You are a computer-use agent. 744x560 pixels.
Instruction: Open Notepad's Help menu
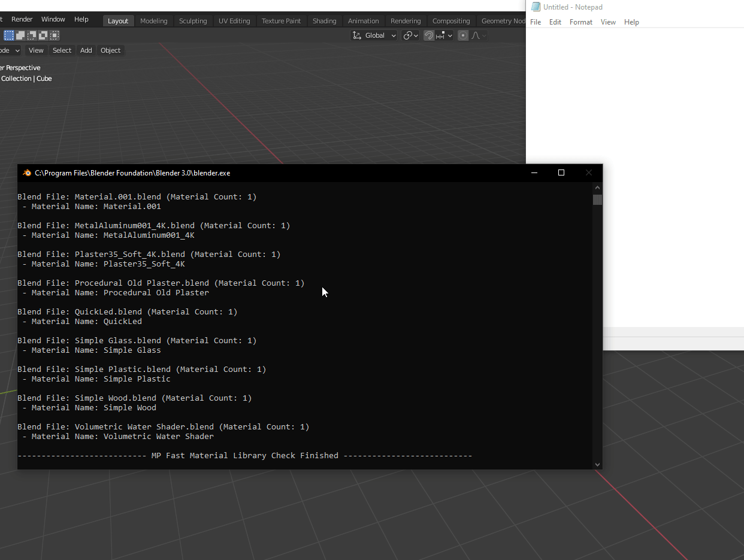pyautogui.click(x=631, y=22)
